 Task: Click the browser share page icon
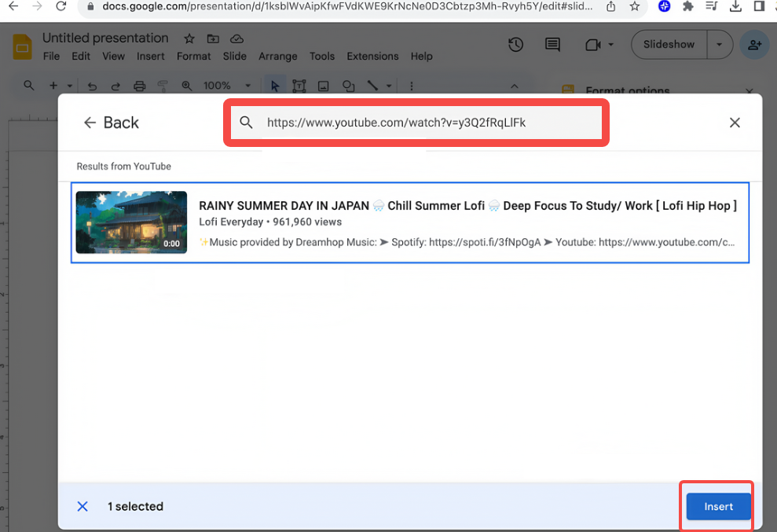point(611,6)
